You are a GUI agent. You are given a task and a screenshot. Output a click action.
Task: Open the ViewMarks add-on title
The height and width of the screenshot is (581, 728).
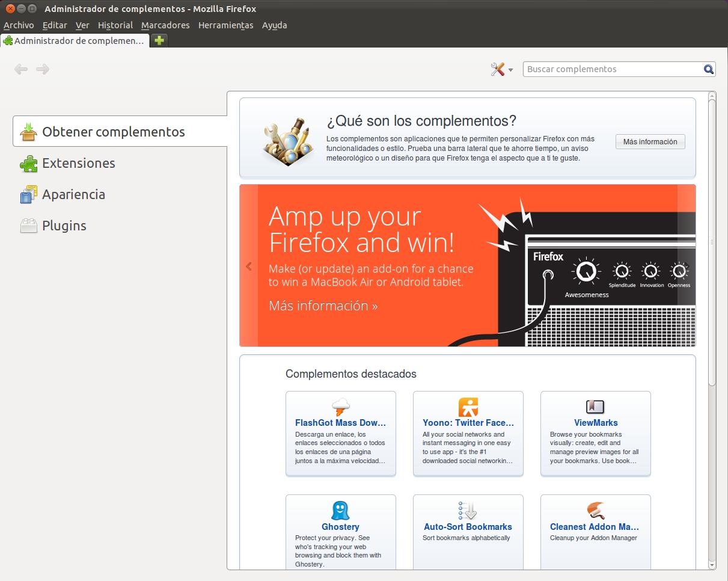coord(596,423)
